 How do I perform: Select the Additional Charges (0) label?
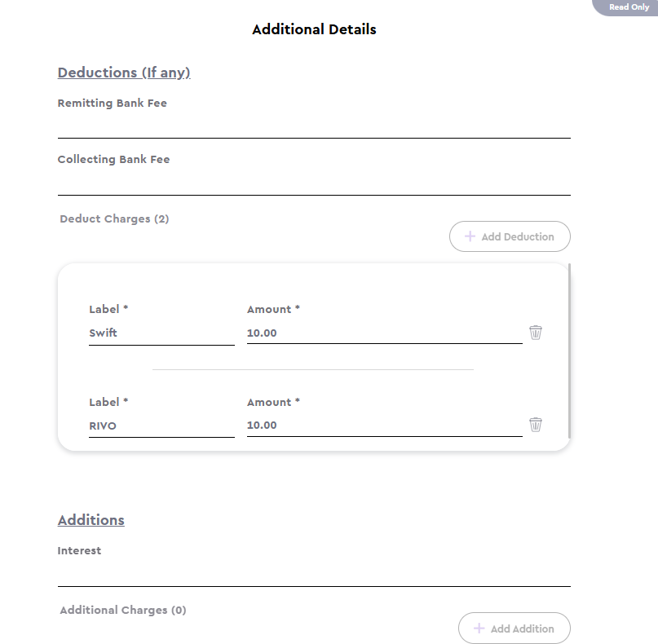[123, 610]
